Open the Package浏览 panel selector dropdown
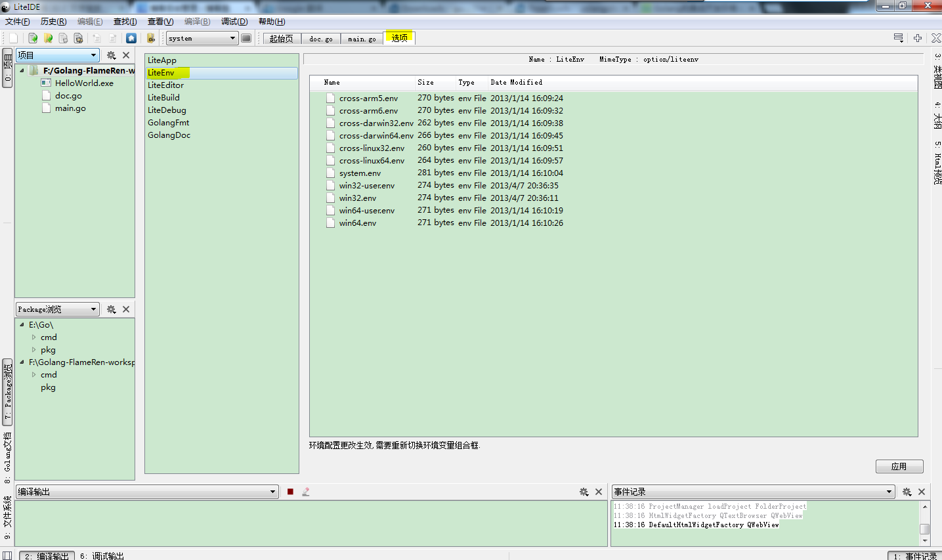 click(58, 309)
